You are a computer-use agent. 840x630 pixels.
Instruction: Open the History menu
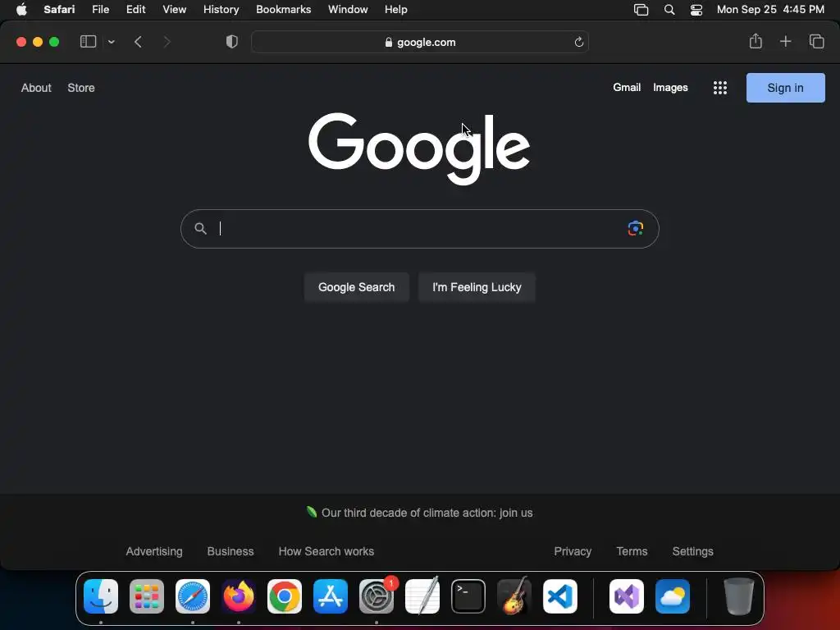[221, 10]
